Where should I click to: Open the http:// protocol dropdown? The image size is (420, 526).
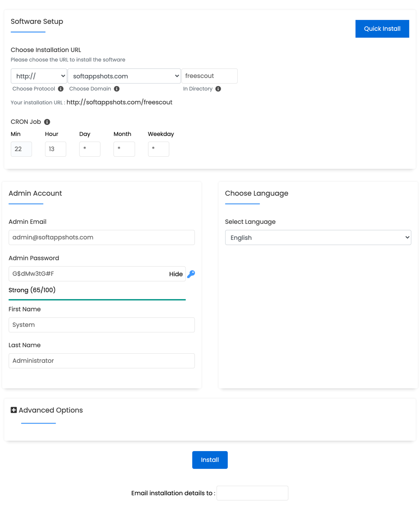click(x=39, y=76)
